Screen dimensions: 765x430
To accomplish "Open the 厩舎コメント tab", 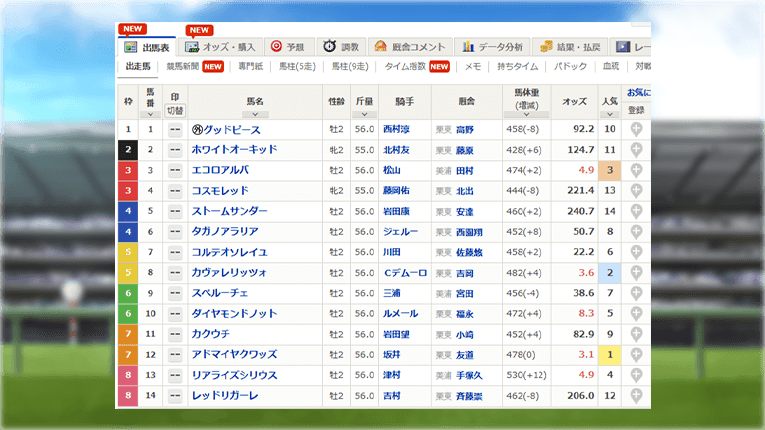I will click(410, 47).
